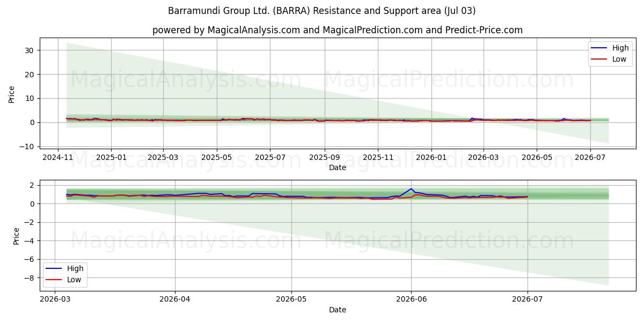Click the '2025-11' tick label

[378, 157]
